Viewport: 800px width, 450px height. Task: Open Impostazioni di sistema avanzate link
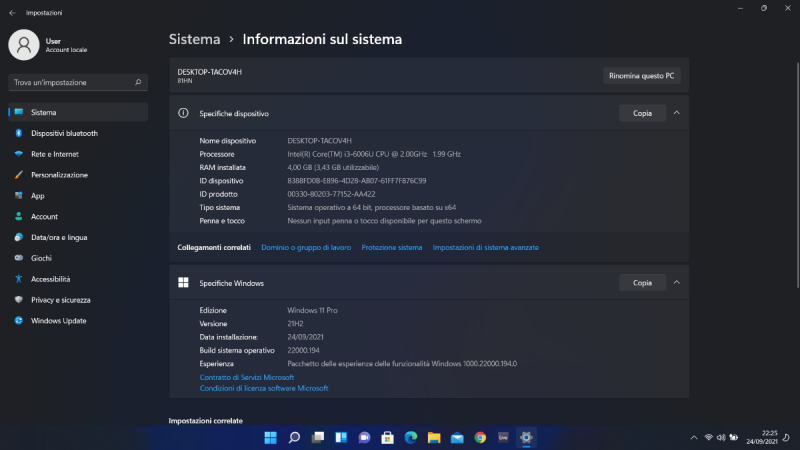pyautogui.click(x=486, y=247)
